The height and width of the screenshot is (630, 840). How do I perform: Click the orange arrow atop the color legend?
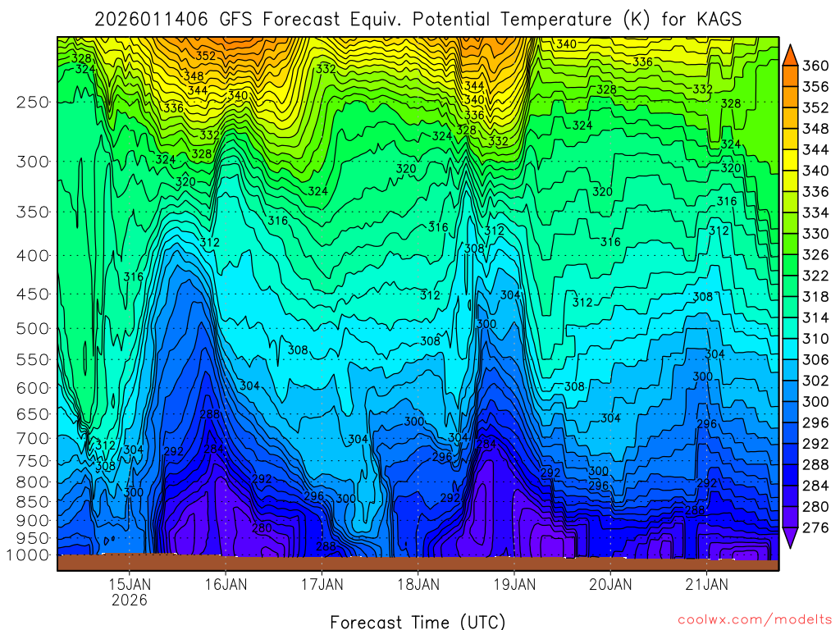point(790,55)
